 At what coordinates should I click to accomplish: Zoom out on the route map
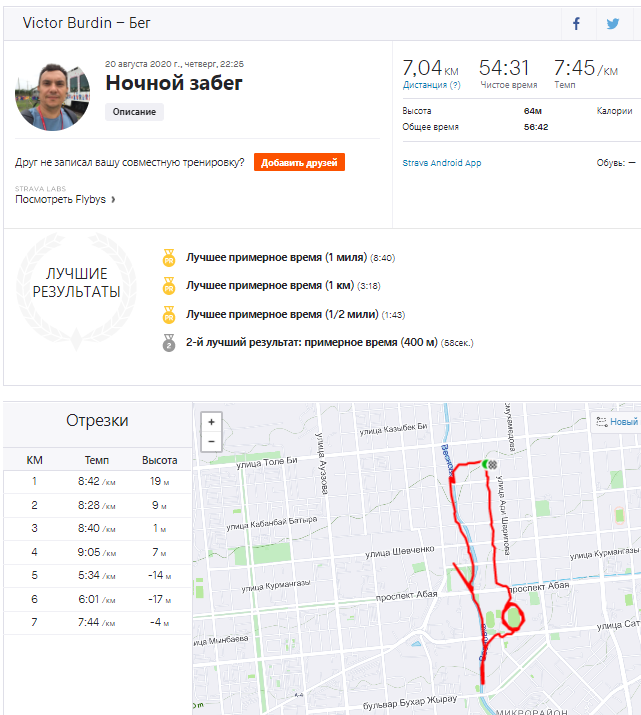pos(211,441)
